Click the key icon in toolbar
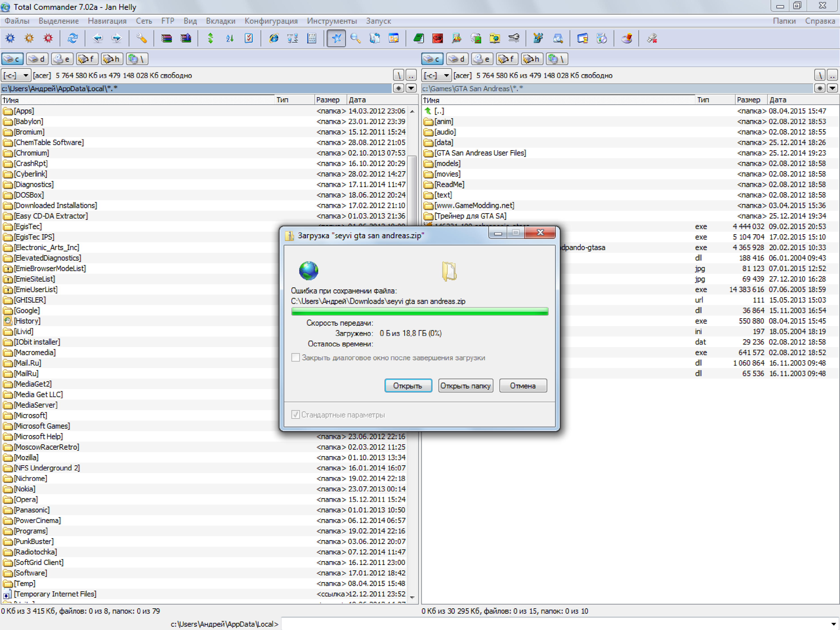This screenshot has height=630, width=840. (x=514, y=38)
